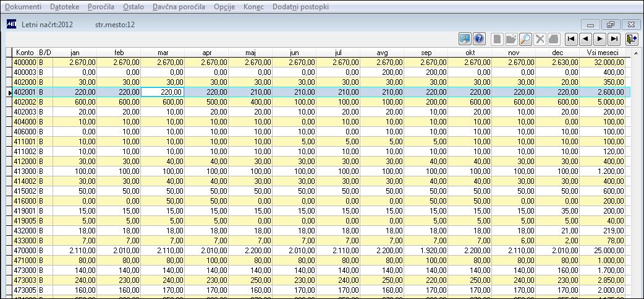The height and width of the screenshot is (299, 644).
Task: Click the exit door icon
Action: (631, 39)
